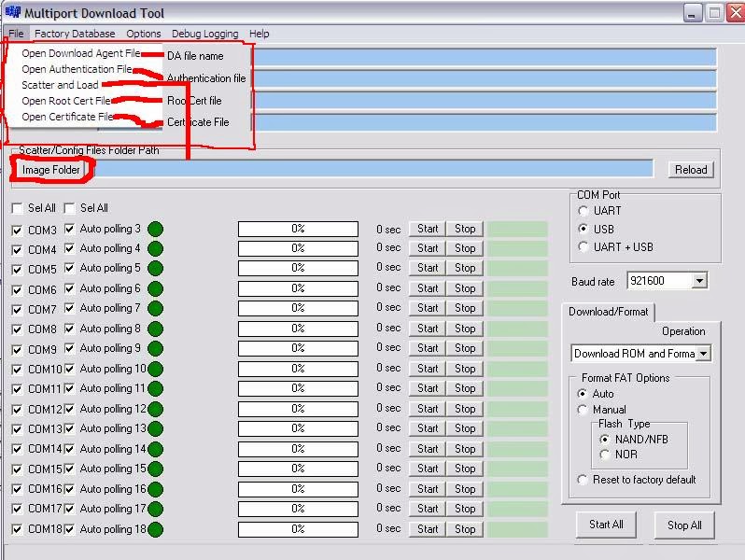Open the Debug Logging menu
Image resolution: width=745 pixels, height=560 pixels.
[x=204, y=34]
